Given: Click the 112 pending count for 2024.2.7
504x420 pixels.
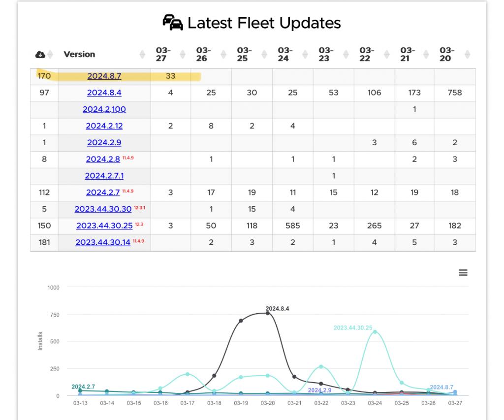Looking at the screenshot, I should [44, 193].
